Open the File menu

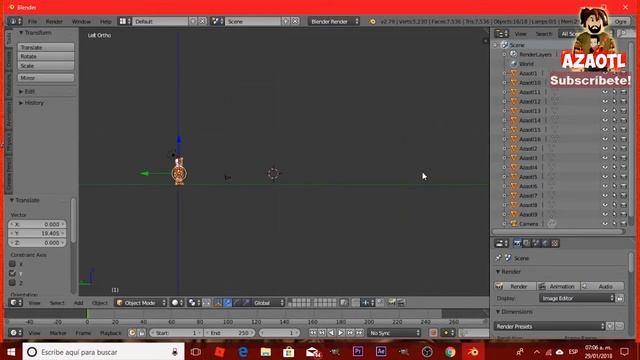pyautogui.click(x=32, y=21)
